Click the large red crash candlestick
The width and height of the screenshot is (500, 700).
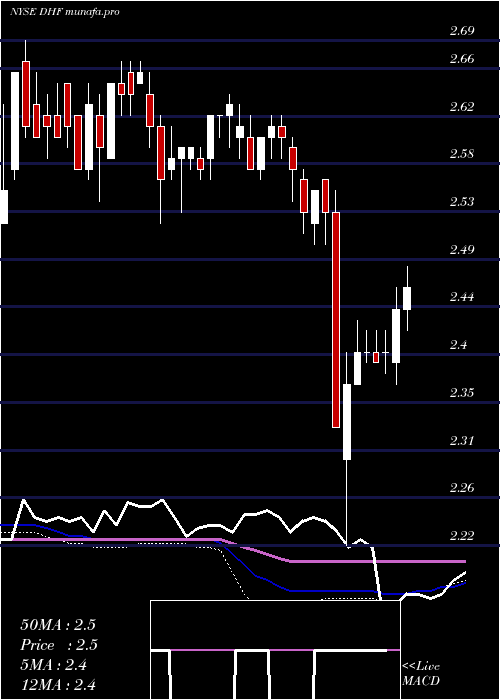[336, 320]
